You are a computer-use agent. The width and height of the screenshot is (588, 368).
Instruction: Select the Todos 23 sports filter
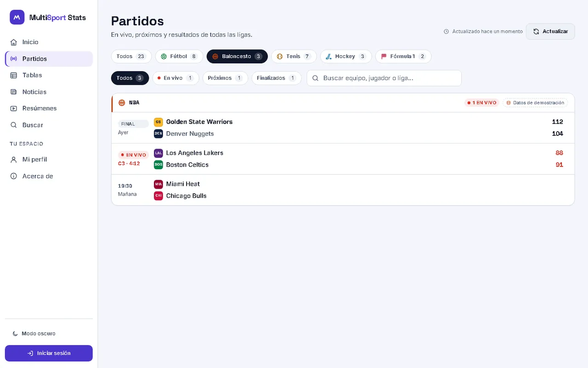click(x=131, y=56)
